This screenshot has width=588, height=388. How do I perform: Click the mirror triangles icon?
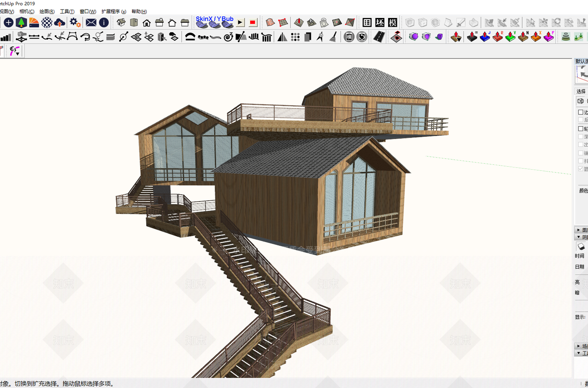tap(282, 37)
